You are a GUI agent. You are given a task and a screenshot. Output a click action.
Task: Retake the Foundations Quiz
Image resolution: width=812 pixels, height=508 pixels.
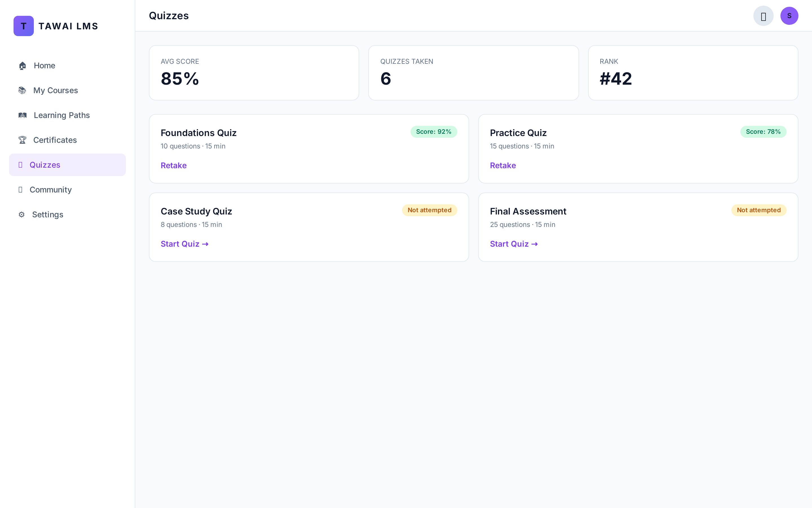pos(173,165)
